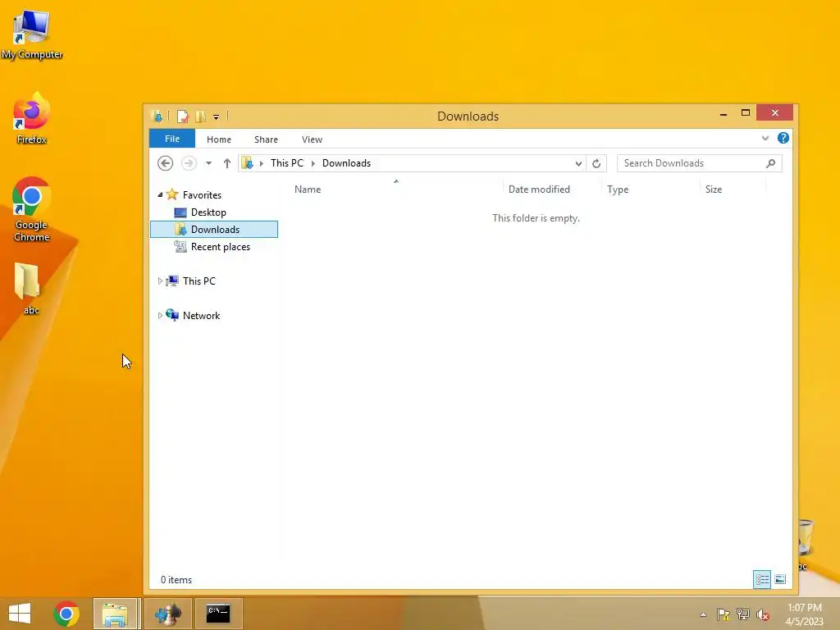
Task: Click the Search Downloads input field
Action: pos(691,163)
